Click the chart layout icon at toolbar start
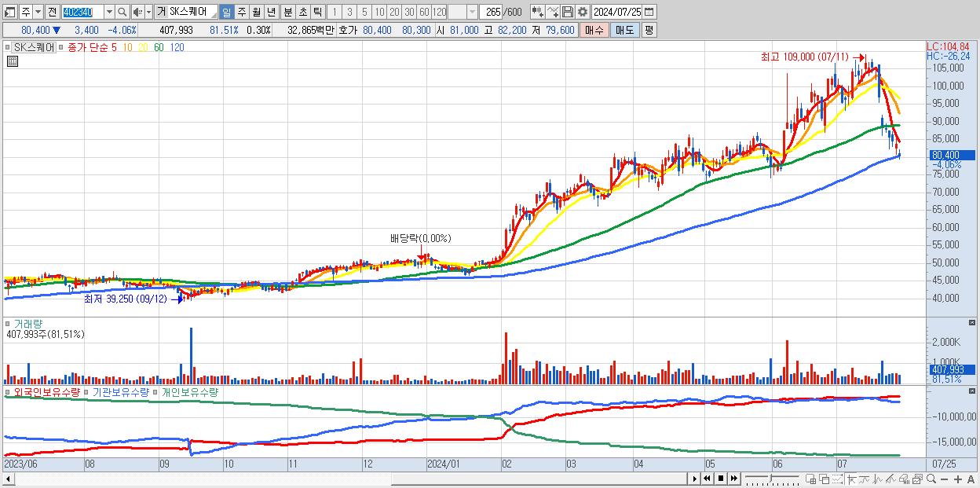Image resolution: width=980 pixels, height=488 pixels. pos(9,13)
